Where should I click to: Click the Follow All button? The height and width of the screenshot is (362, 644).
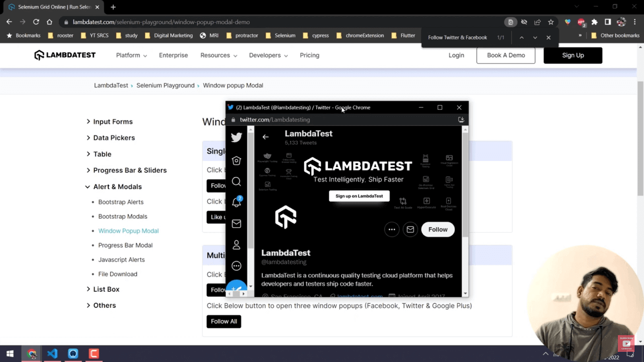coord(224,321)
